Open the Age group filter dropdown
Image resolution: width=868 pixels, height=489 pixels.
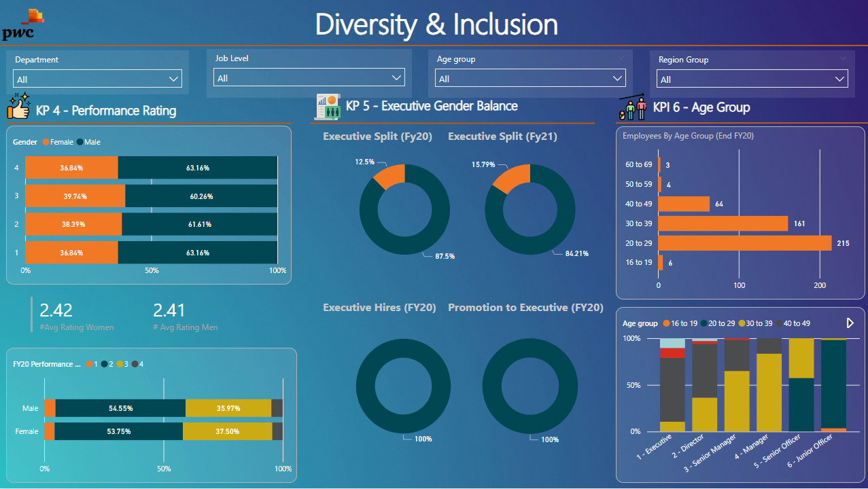coord(530,79)
